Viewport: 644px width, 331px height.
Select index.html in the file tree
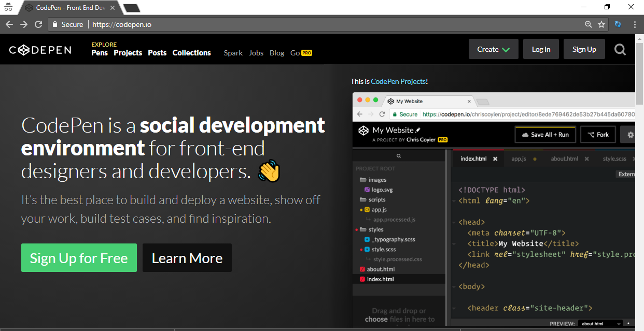376,279
